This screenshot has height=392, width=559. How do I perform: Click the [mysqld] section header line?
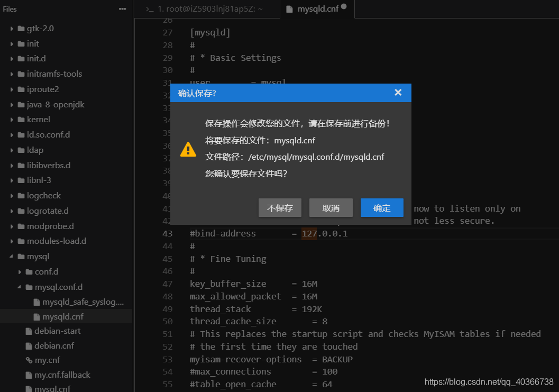pyautogui.click(x=210, y=32)
